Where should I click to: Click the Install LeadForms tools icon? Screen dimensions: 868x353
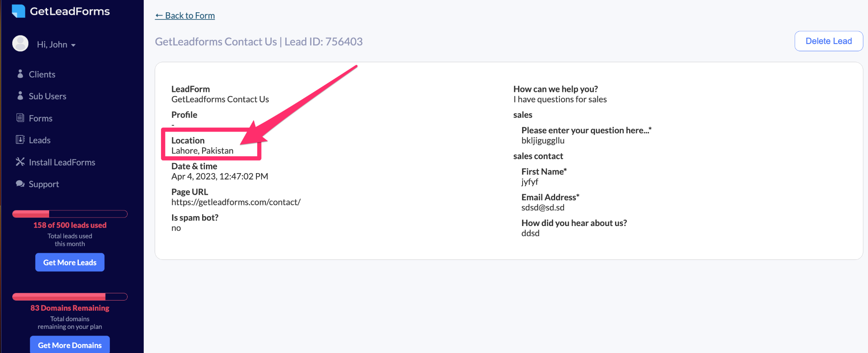[x=20, y=162]
